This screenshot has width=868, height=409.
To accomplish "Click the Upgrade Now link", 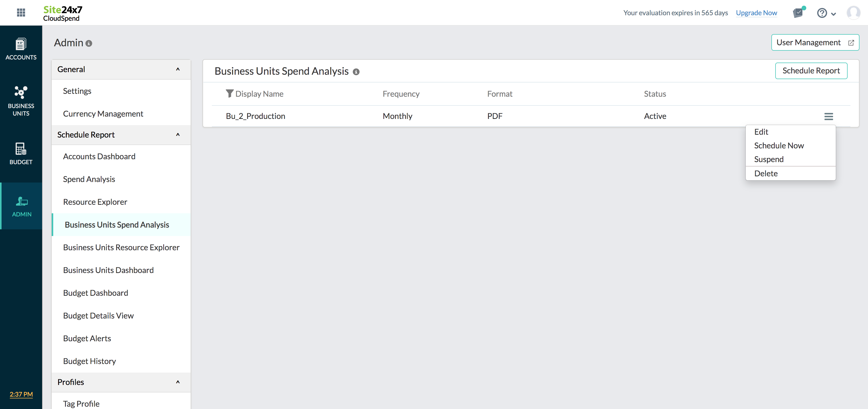I will coord(756,13).
